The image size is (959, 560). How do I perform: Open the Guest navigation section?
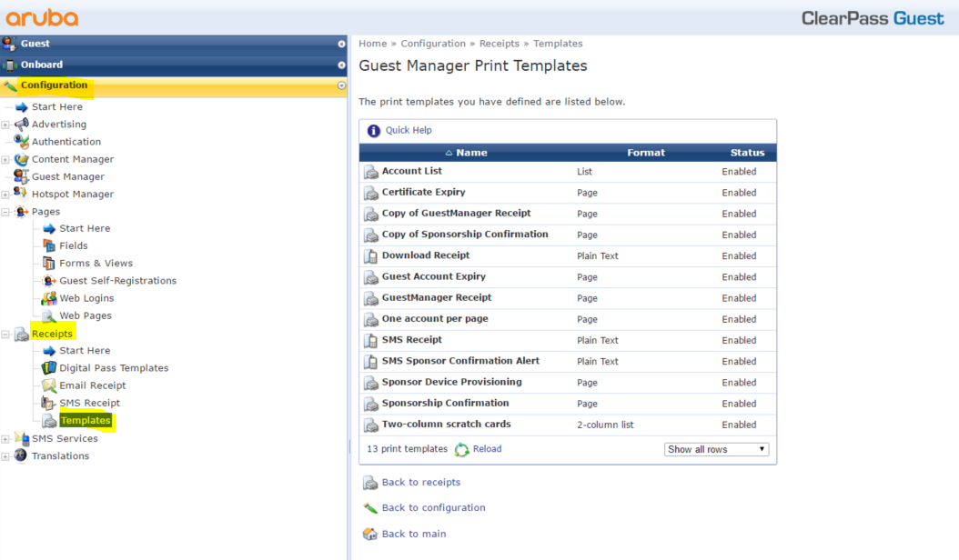click(174, 44)
